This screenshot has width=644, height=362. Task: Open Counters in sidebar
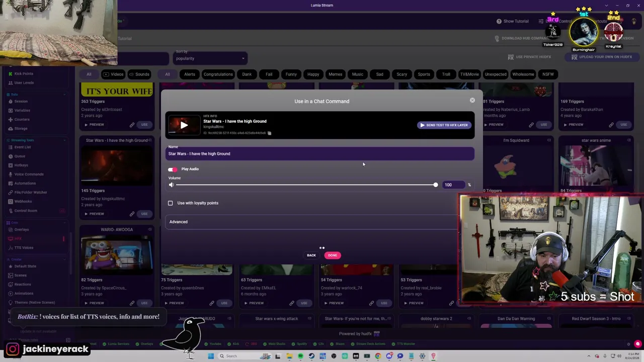[x=22, y=120]
